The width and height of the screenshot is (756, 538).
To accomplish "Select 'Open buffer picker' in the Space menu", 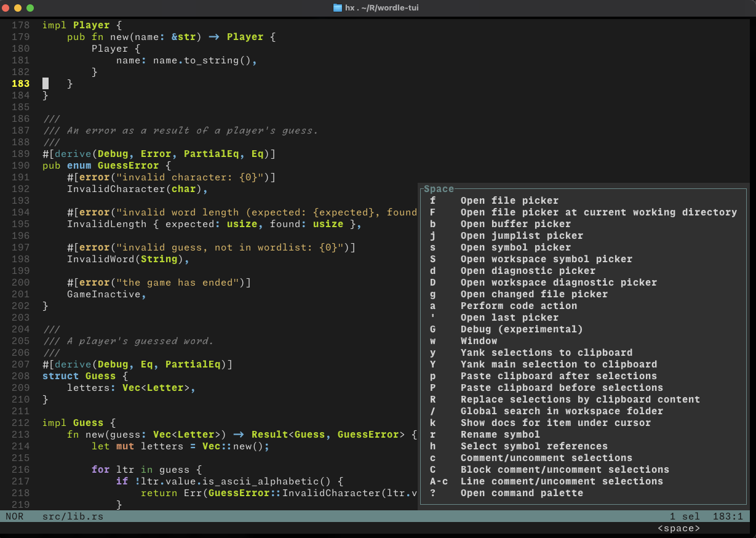I will point(515,224).
